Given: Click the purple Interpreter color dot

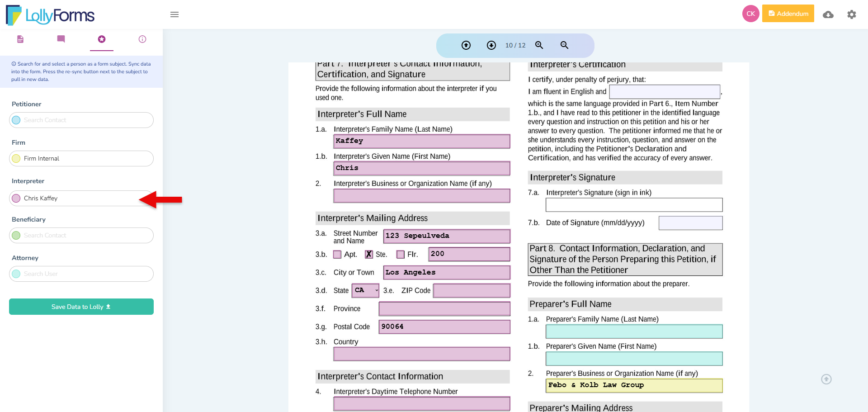Looking at the screenshot, I should click(x=16, y=198).
